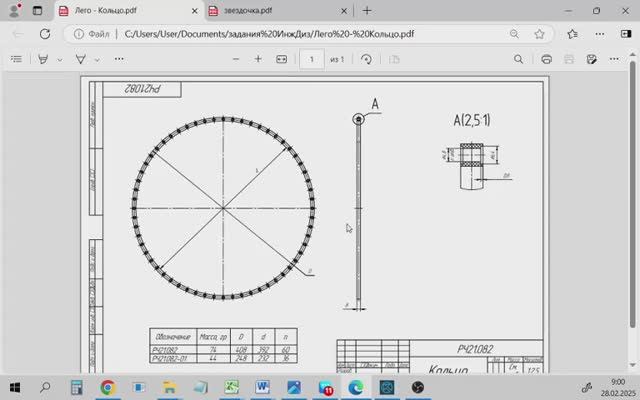Open Calculator from the taskbar

76,387
